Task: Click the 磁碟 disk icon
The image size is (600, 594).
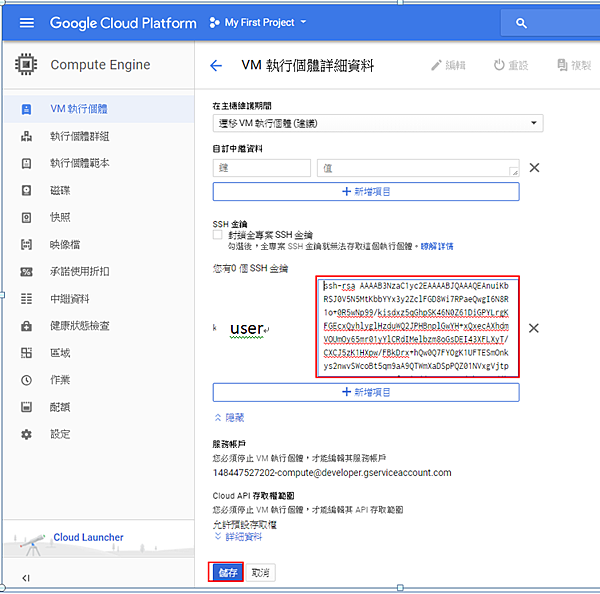Action: point(26,190)
